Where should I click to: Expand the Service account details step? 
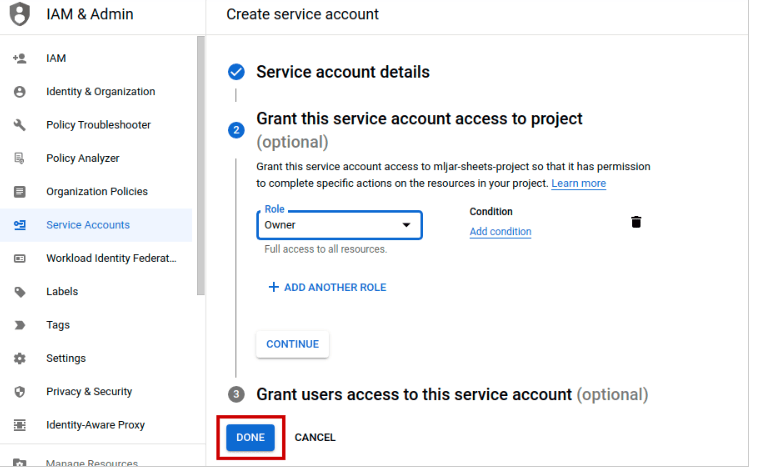[x=343, y=72]
